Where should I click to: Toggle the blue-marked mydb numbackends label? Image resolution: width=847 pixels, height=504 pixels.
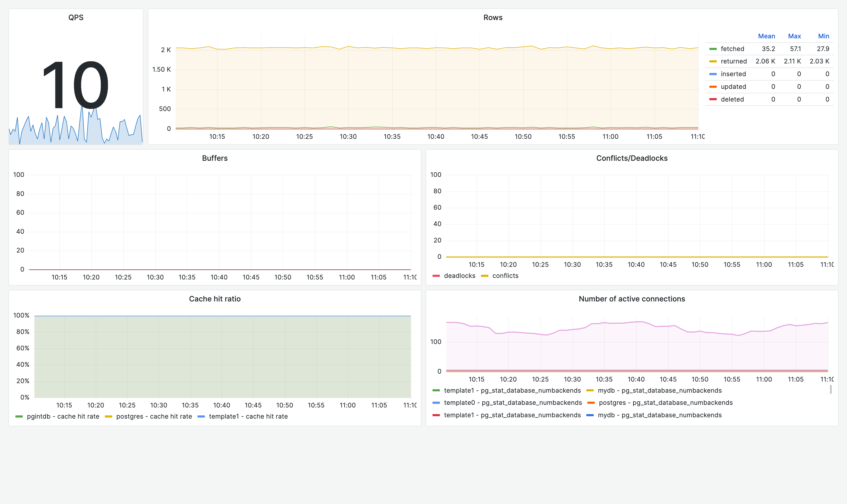point(659,415)
